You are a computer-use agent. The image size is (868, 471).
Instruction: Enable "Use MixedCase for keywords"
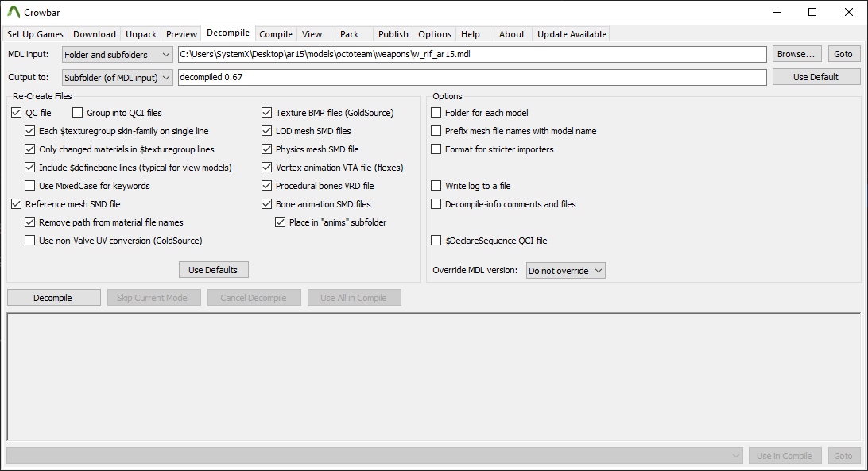coord(29,185)
